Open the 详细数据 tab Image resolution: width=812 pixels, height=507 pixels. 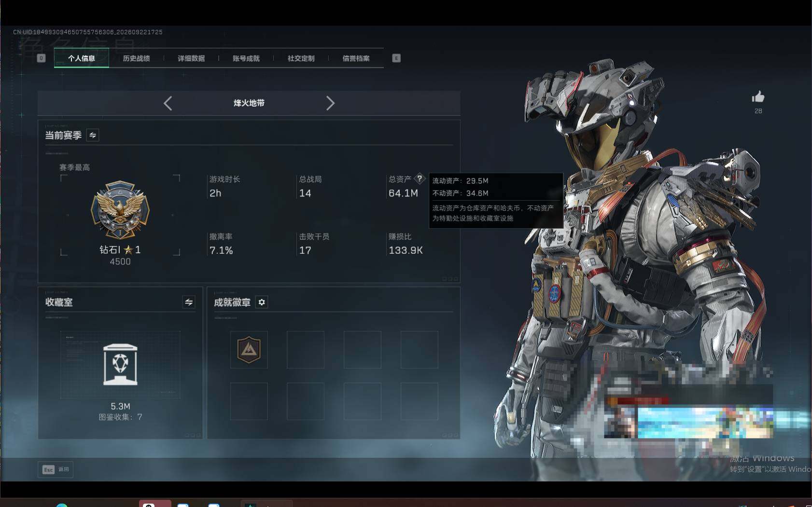(x=191, y=58)
